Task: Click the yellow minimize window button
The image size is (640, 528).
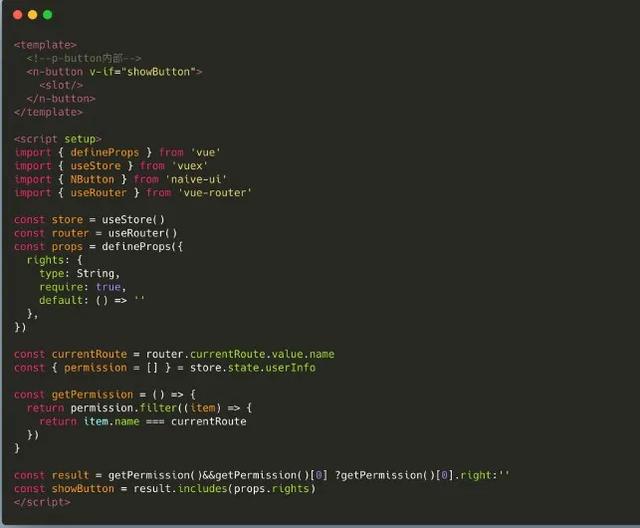Action: (x=32, y=15)
